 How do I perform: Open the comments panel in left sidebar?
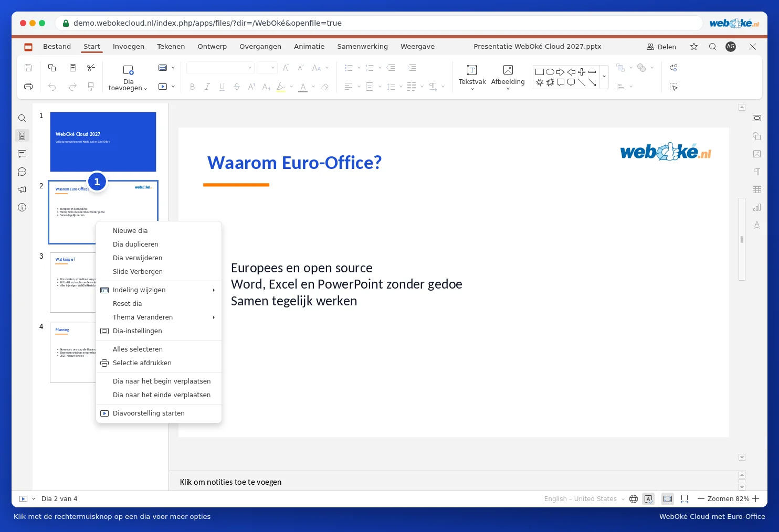[22, 154]
